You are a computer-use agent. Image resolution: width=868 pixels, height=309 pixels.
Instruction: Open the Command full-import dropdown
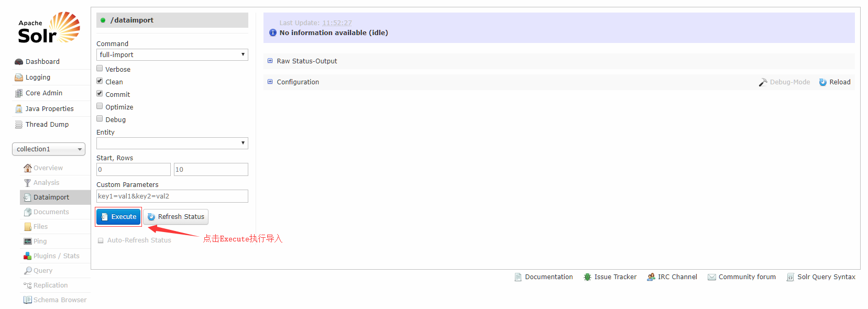[172, 54]
